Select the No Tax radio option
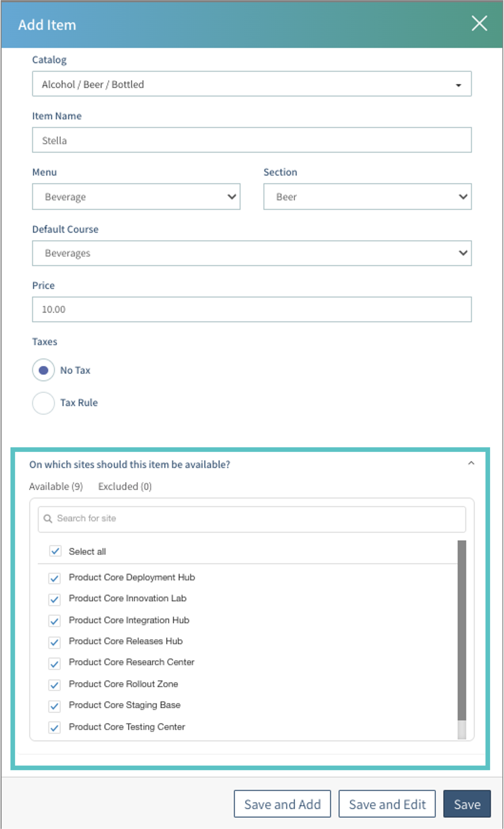This screenshot has height=829, width=504. pyautogui.click(x=43, y=370)
